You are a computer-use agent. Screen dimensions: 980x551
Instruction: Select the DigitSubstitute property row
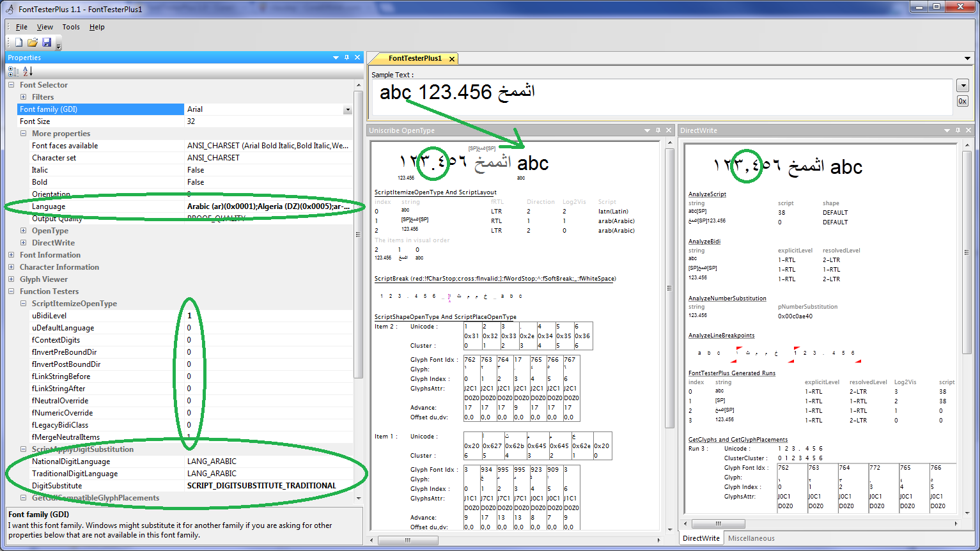point(185,486)
